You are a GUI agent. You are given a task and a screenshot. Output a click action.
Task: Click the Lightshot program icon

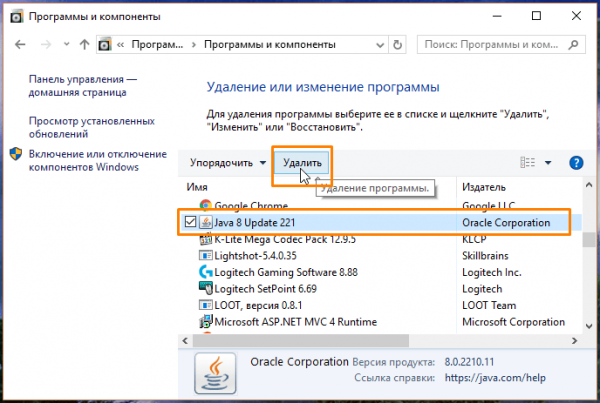point(205,255)
